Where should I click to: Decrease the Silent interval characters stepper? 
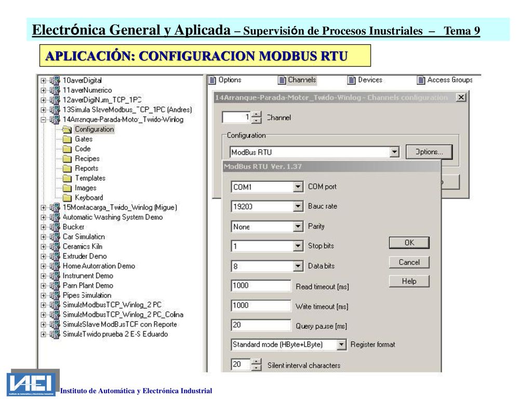pyautogui.click(x=257, y=368)
